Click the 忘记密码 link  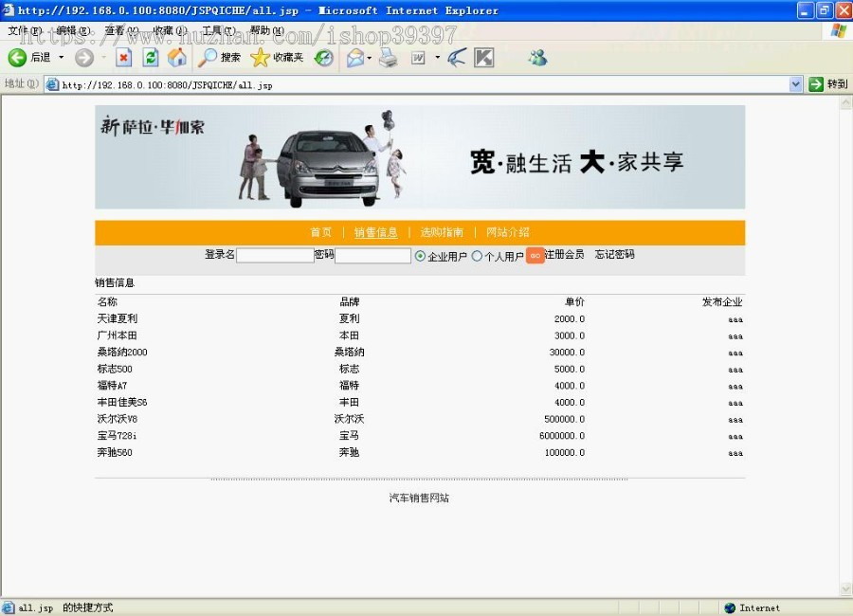(615, 254)
